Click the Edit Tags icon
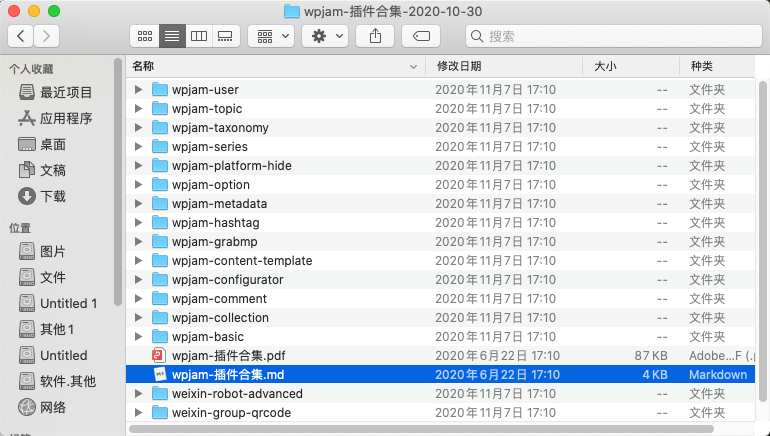Viewport: 770px width, 436px height. tap(421, 36)
